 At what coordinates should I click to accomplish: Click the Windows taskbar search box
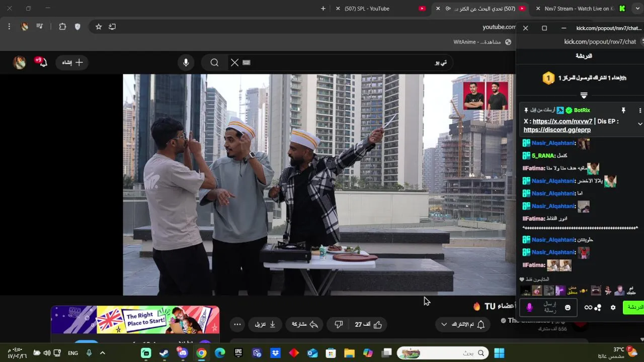444,353
